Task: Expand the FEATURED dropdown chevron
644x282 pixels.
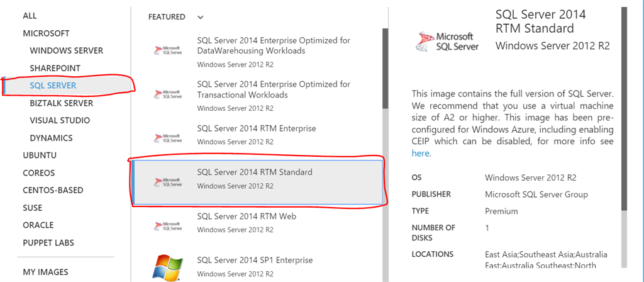Action: point(200,18)
